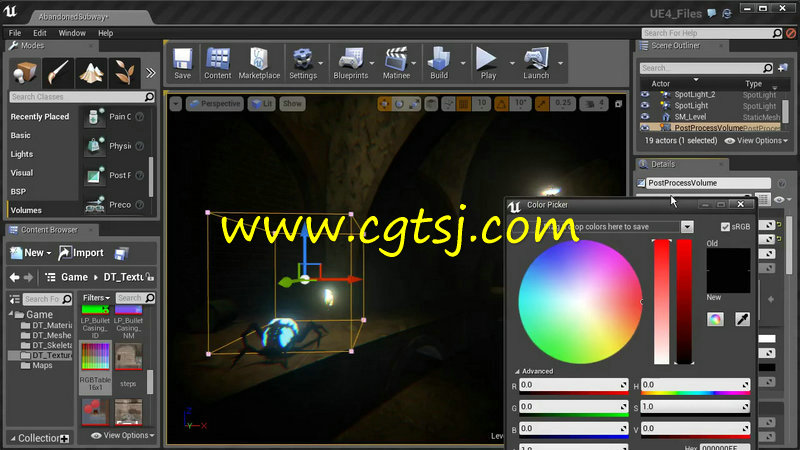Click the Save All icon in Content Browser
The width and height of the screenshot is (800, 450).
coord(121,253)
